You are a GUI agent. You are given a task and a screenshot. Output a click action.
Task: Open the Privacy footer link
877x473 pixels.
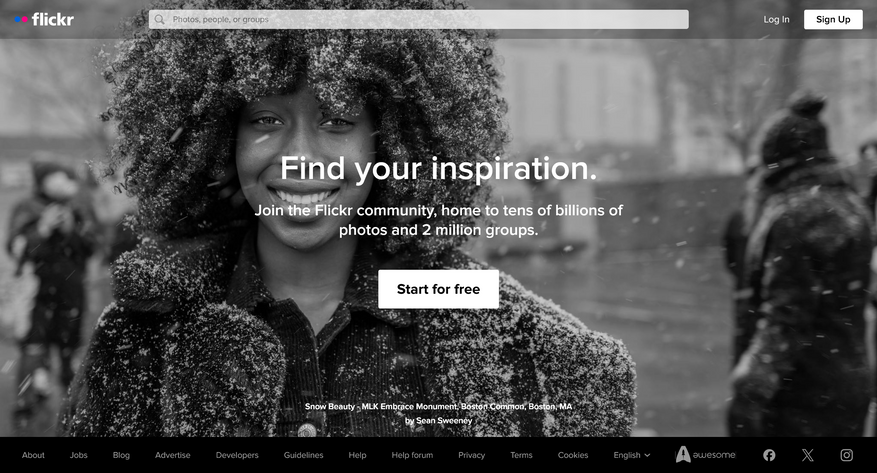[x=471, y=455]
